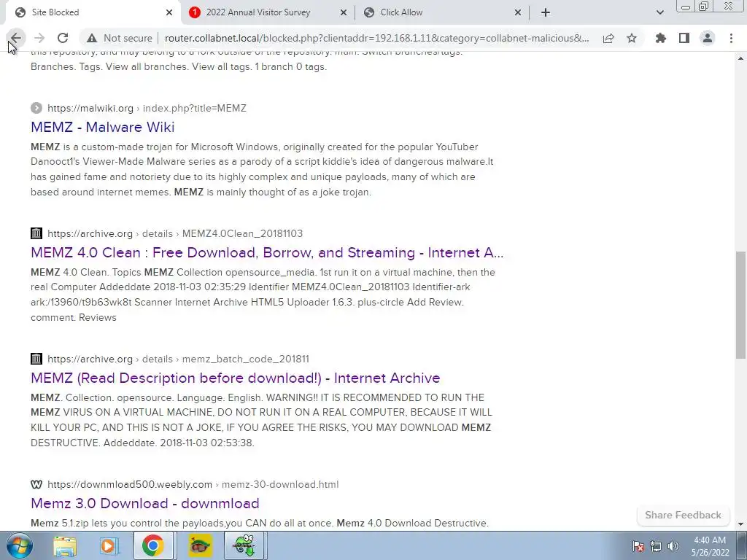
Task: Switch to the Click Allow tab
Action: pos(442,12)
